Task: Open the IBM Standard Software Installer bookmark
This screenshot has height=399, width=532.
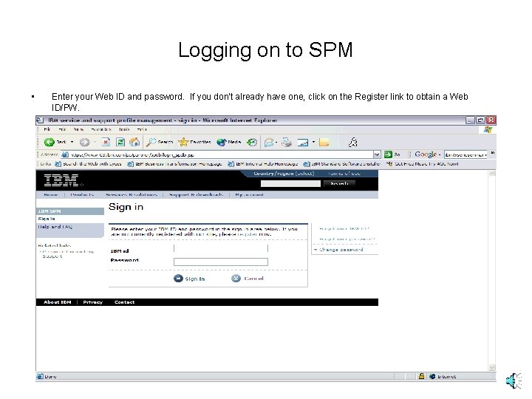Action: 341,164
